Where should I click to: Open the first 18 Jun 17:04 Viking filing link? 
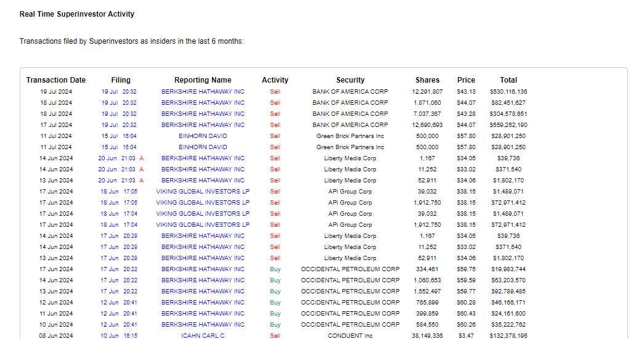tap(119, 214)
